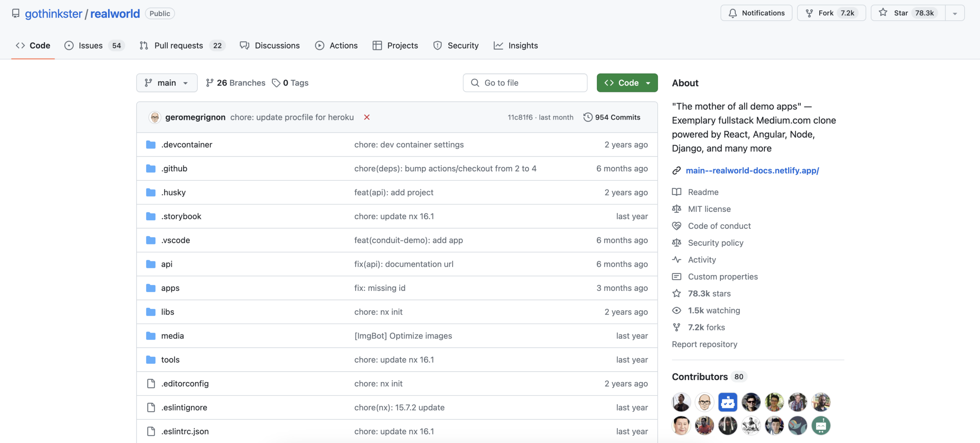Open the Projects tab
The image size is (980, 443).
point(395,46)
